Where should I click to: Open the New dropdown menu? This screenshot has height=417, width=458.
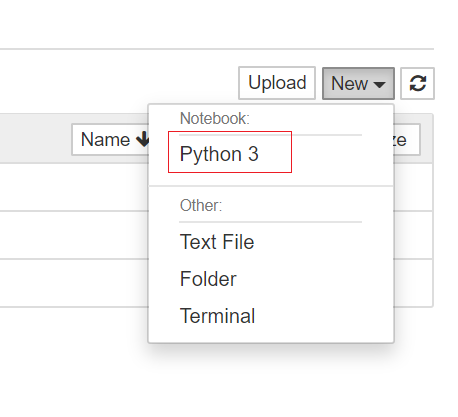click(x=358, y=83)
